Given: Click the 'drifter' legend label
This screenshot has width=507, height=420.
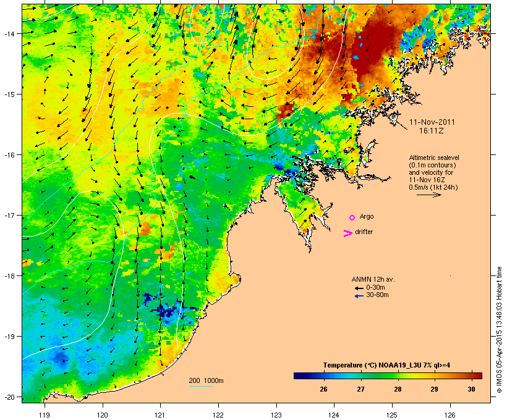Looking at the screenshot, I should (x=364, y=232).
